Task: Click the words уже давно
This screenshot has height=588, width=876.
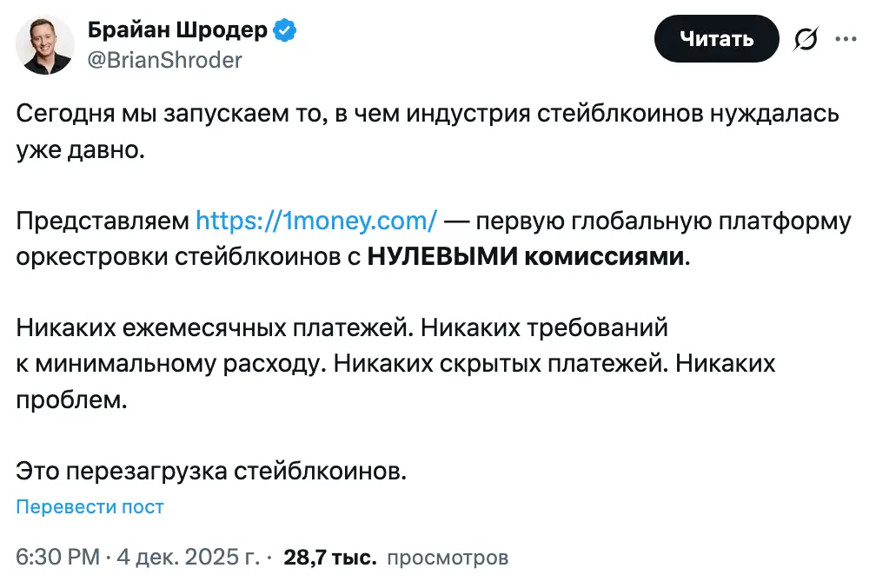Action: pos(78,149)
